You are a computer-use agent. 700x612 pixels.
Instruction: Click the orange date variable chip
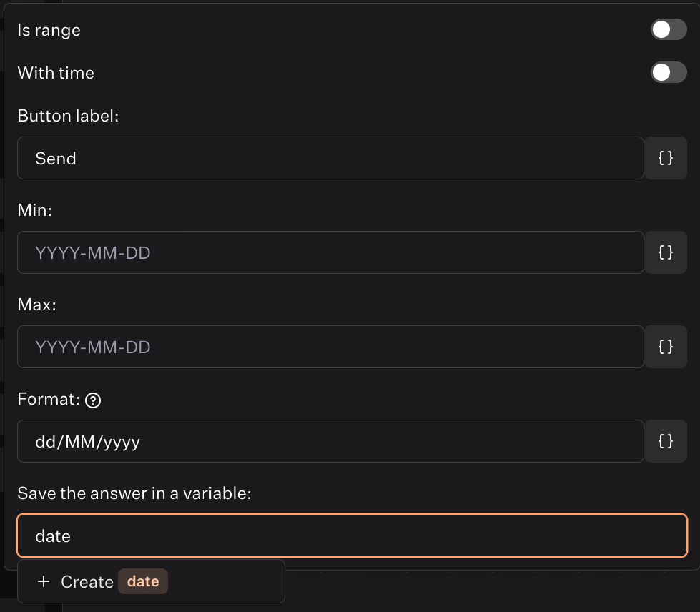click(x=143, y=581)
